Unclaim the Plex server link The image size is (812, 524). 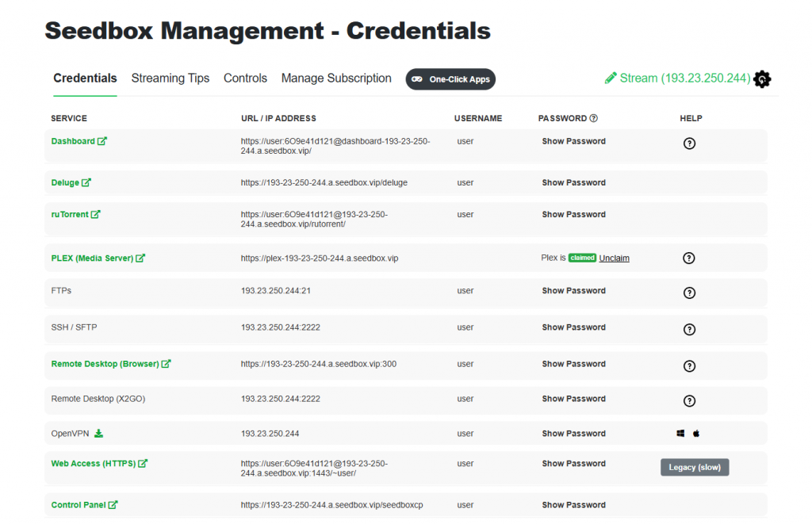(x=615, y=258)
